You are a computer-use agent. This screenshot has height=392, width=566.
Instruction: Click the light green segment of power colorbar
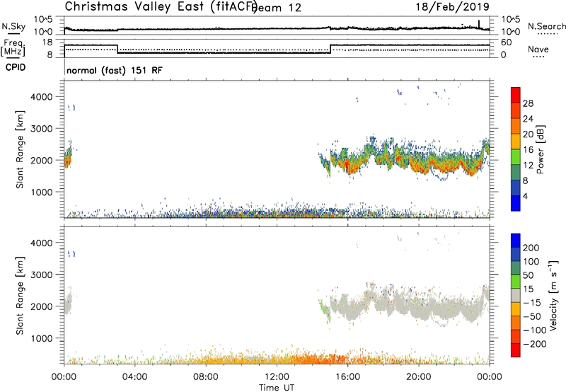516,157
